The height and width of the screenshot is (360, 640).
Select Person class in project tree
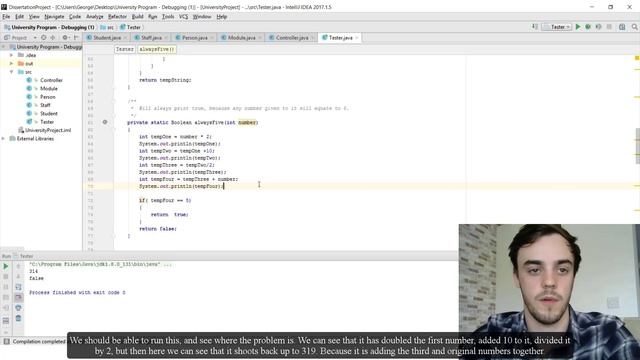click(47, 97)
